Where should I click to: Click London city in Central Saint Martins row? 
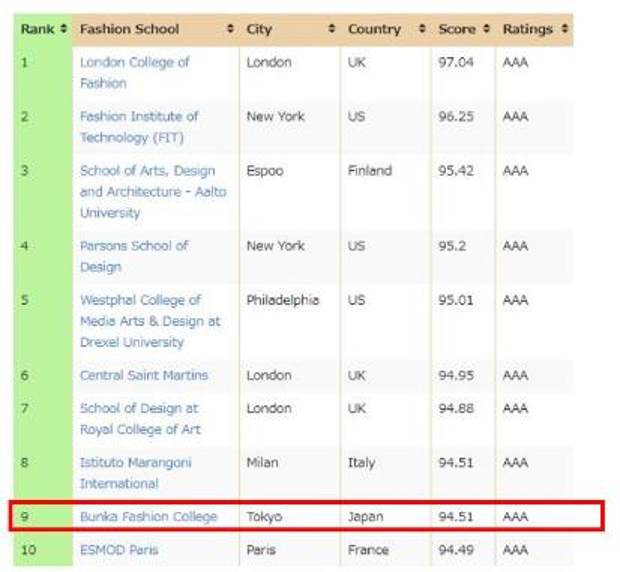269,375
